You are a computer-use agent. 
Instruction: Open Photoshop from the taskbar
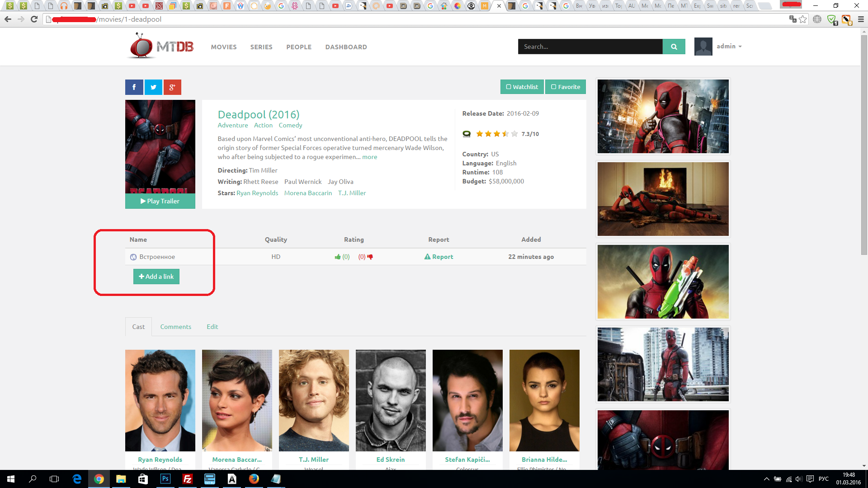coord(165,479)
